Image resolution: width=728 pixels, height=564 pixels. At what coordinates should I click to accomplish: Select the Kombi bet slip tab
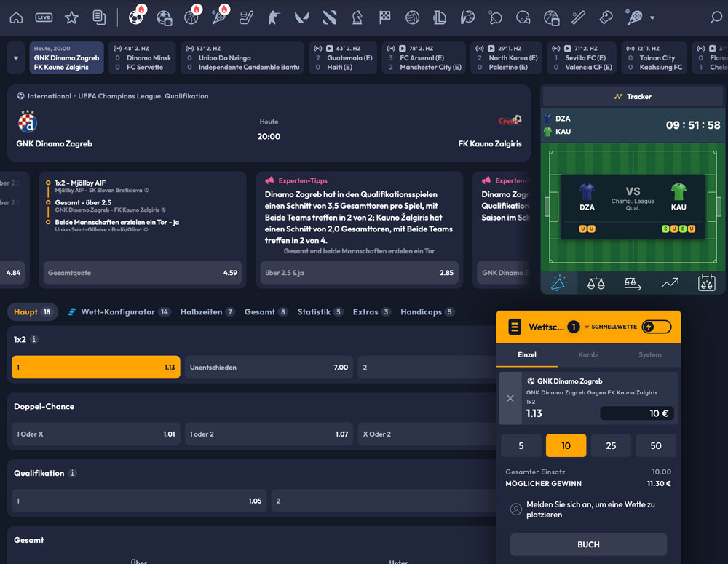tap(588, 354)
